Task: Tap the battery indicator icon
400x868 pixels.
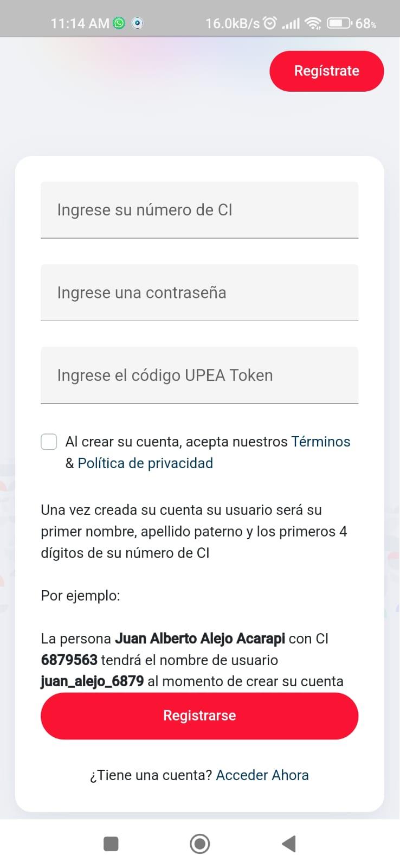Action: point(340,23)
